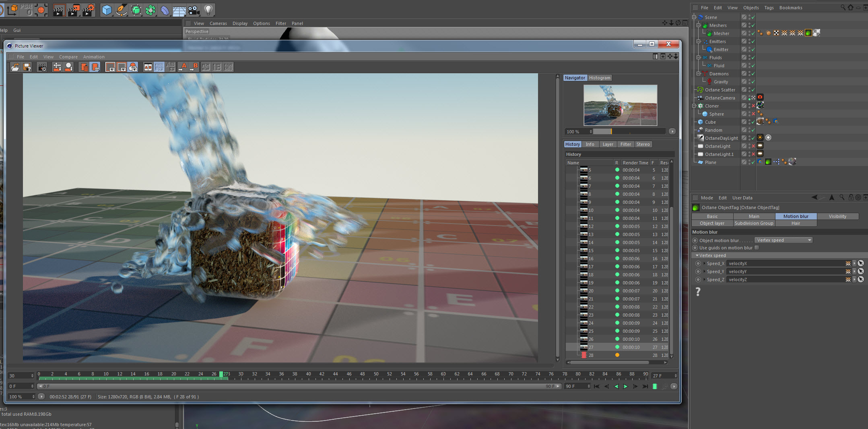
Task: Collapse the Daemons group
Action: tap(699, 74)
